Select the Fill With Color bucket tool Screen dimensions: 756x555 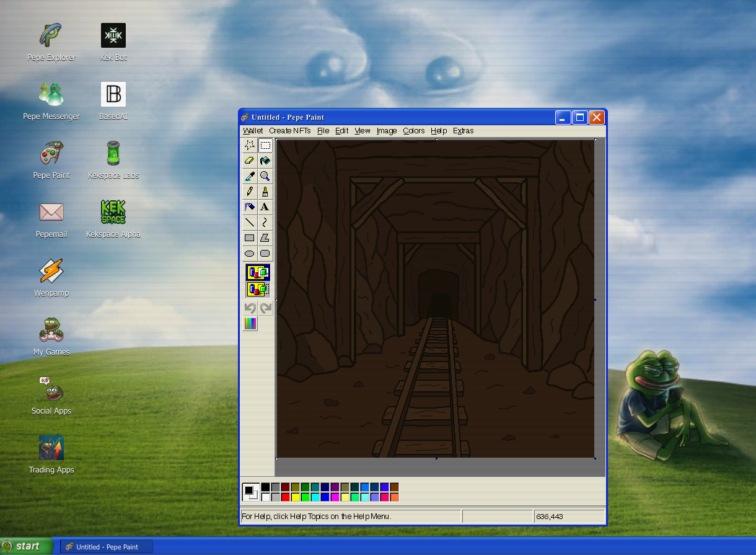[x=265, y=161]
